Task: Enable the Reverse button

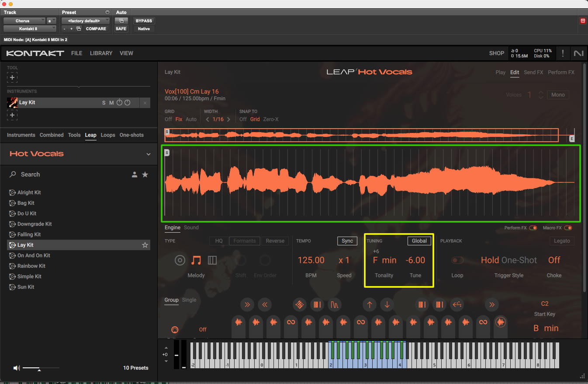Action: point(275,241)
